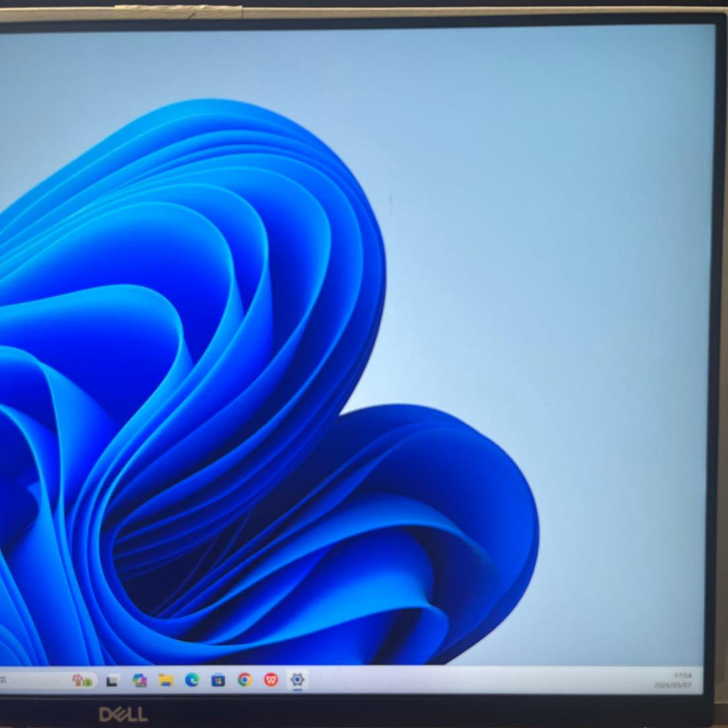This screenshot has height=728, width=728.
Task: Open the clock showing 17:54
Action: (682, 675)
